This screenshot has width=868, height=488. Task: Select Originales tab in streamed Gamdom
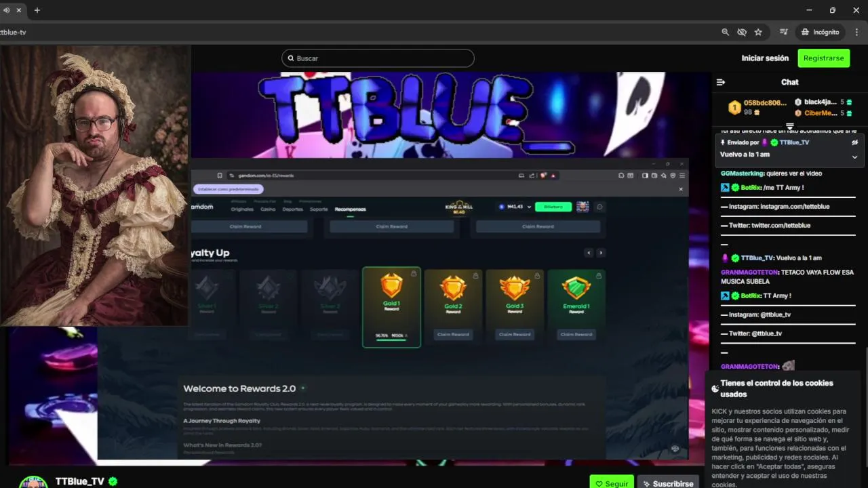[242, 209]
